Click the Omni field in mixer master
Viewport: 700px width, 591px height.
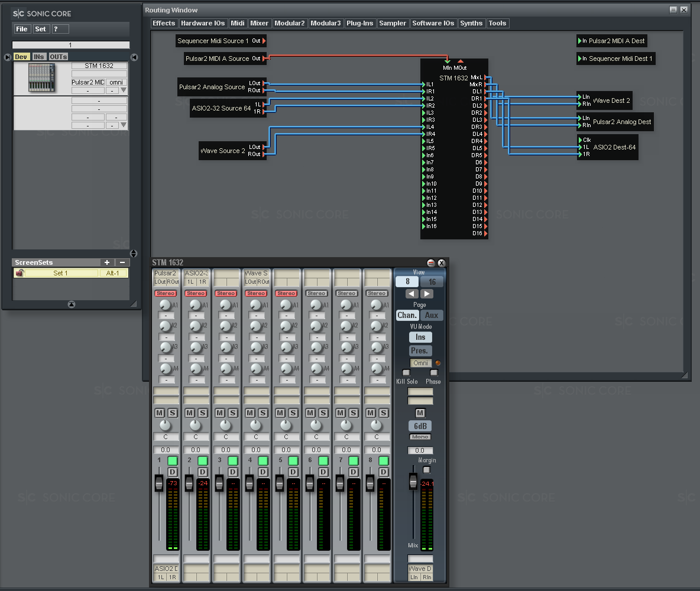coord(420,363)
